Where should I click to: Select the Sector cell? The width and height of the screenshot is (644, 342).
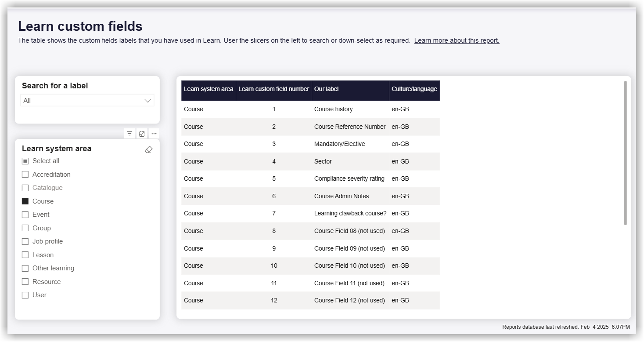point(350,161)
